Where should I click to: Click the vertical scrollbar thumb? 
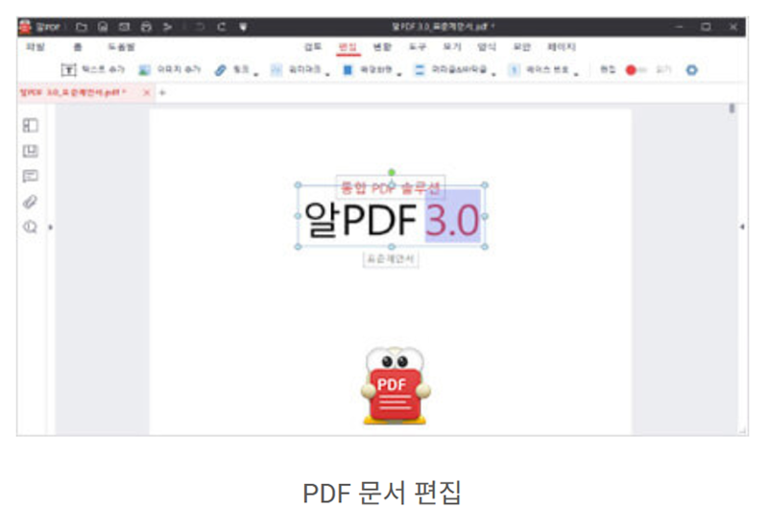(732, 109)
